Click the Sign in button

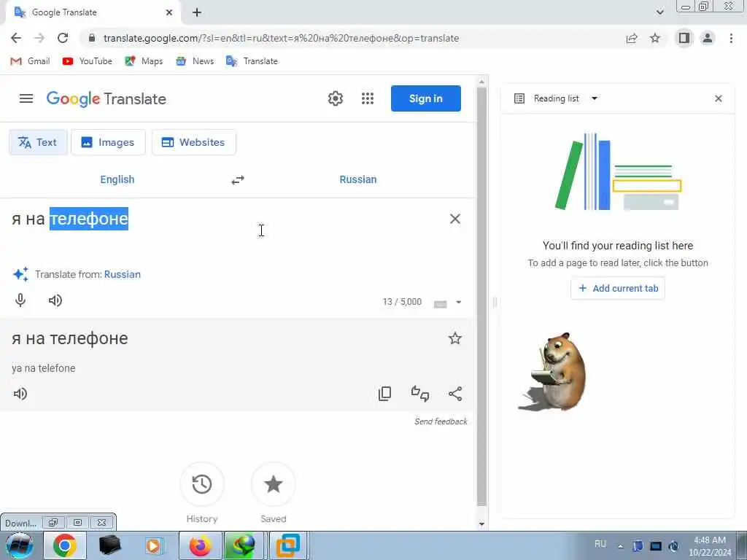426,98
